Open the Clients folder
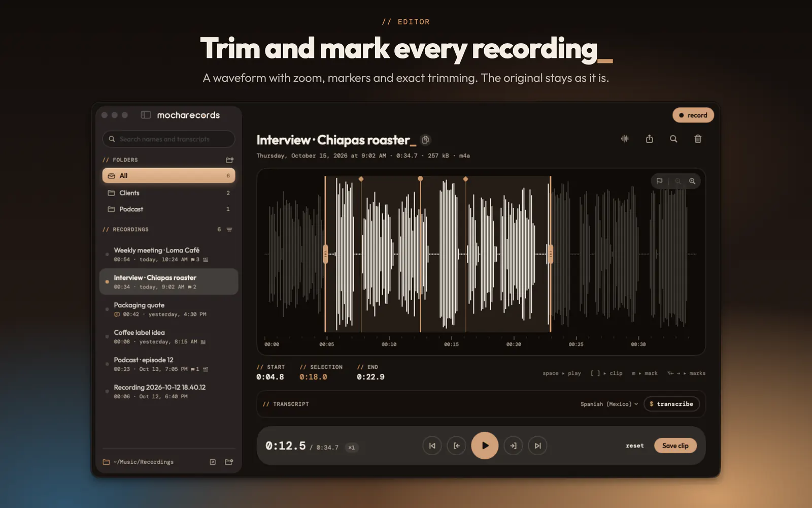 click(168, 193)
